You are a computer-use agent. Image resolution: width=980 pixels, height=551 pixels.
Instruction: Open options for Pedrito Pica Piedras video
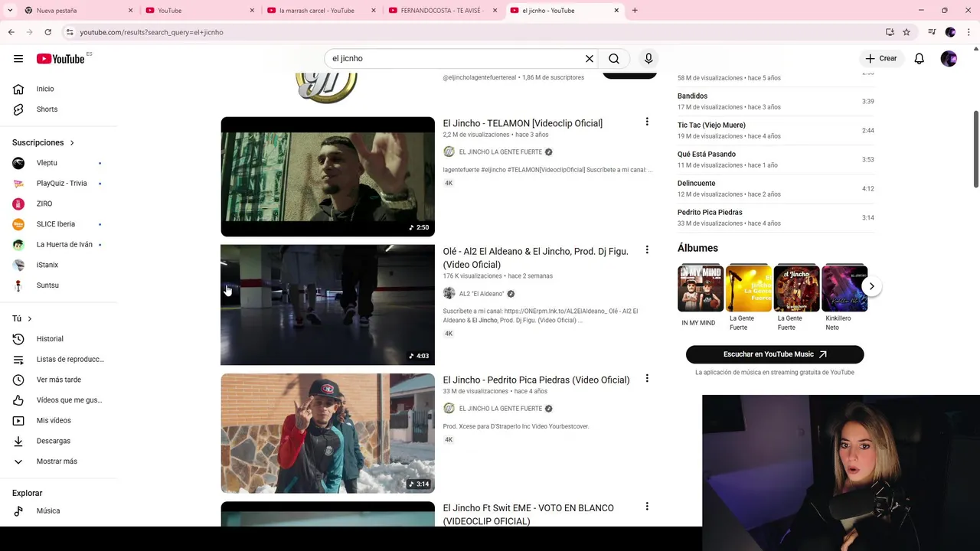coord(647,378)
